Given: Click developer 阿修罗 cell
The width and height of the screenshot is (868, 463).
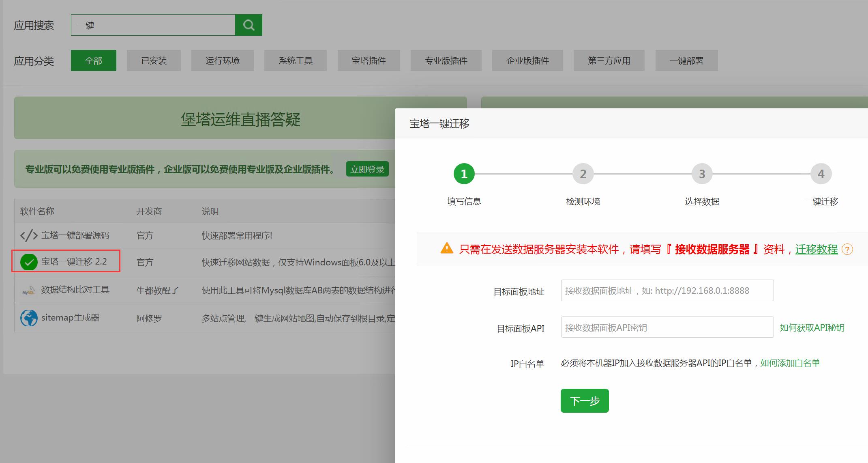Looking at the screenshot, I should tap(149, 318).
